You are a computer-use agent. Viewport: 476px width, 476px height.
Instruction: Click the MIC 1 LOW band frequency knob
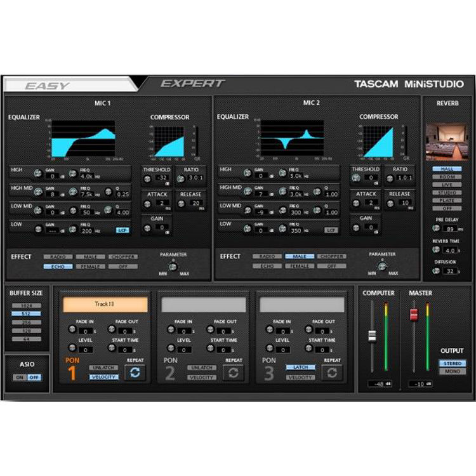(72, 229)
